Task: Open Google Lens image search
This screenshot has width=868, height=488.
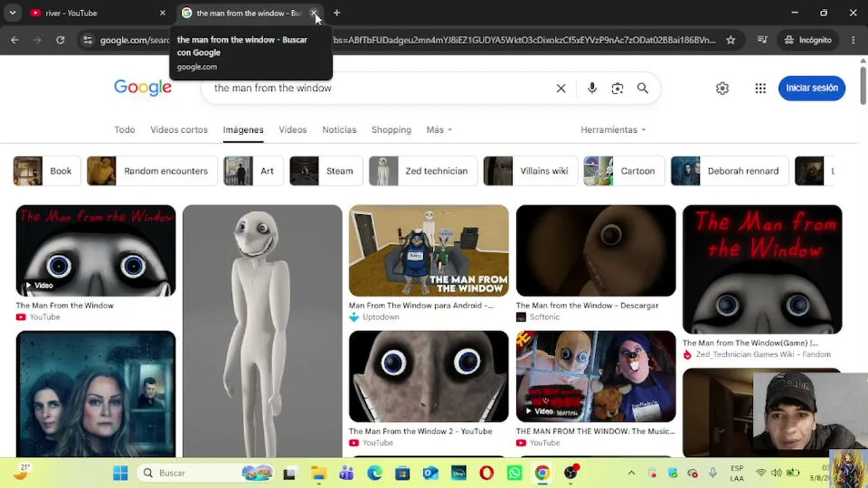Action: tap(617, 88)
